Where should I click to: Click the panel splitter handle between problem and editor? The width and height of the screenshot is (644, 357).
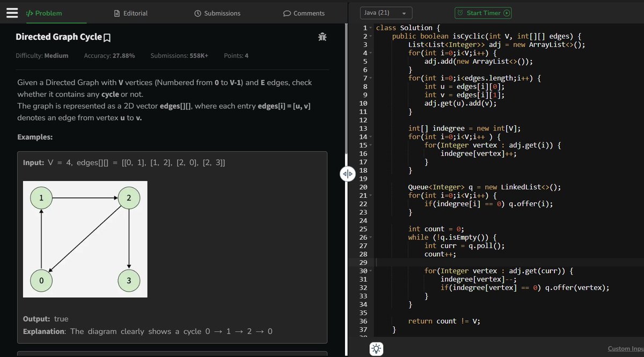(347, 174)
